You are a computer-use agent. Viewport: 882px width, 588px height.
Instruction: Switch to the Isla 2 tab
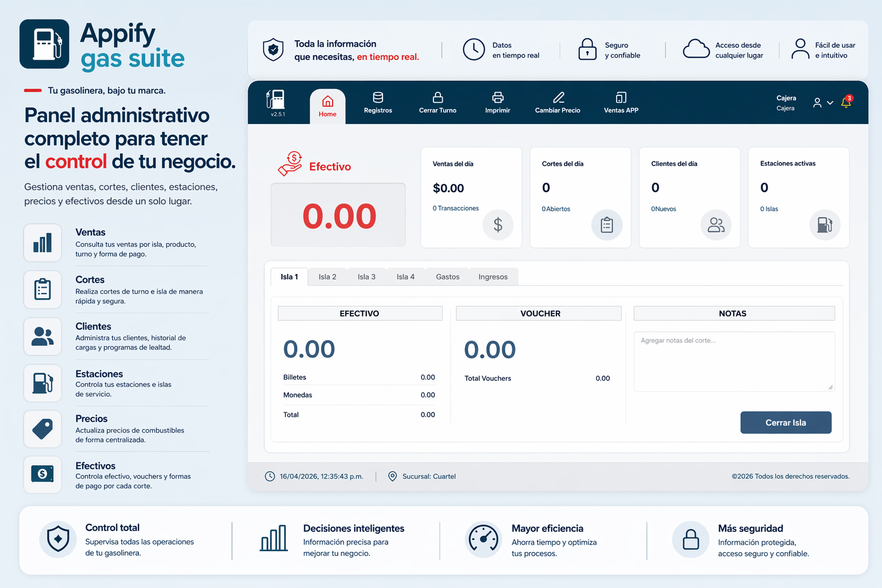327,277
